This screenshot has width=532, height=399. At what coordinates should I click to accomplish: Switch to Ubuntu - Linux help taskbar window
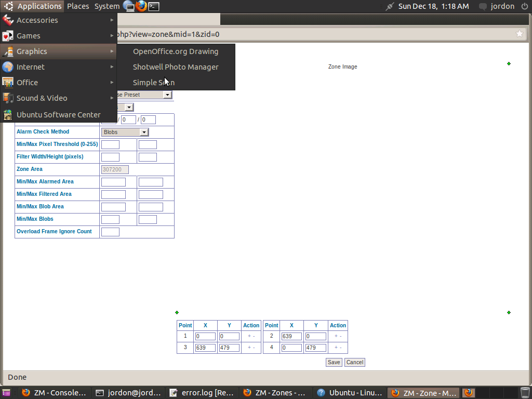click(x=350, y=393)
